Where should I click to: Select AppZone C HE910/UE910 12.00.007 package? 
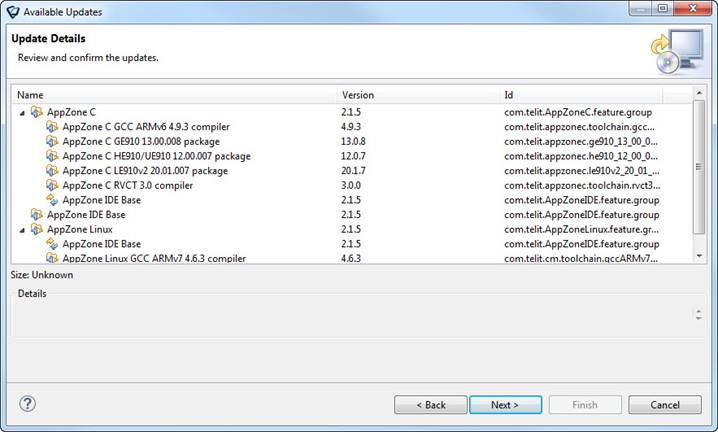pyautogui.click(x=352, y=156)
